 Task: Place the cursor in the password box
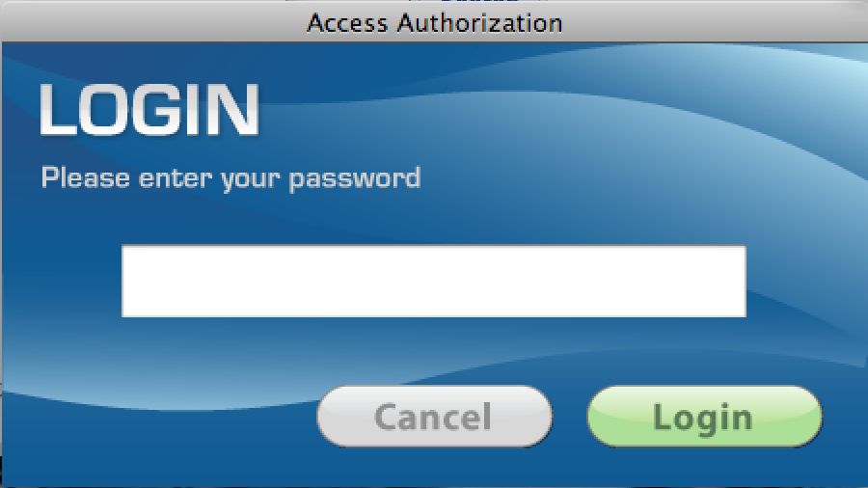(434, 281)
